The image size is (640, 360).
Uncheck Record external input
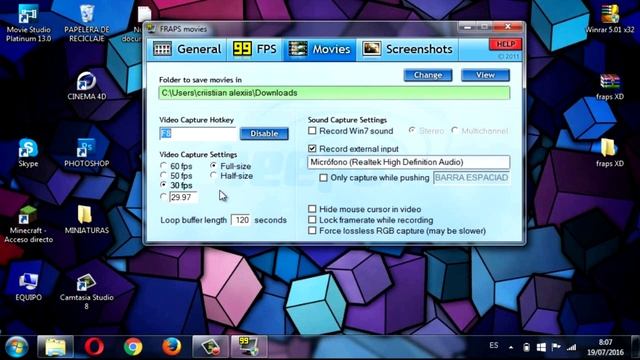[353, 149]
